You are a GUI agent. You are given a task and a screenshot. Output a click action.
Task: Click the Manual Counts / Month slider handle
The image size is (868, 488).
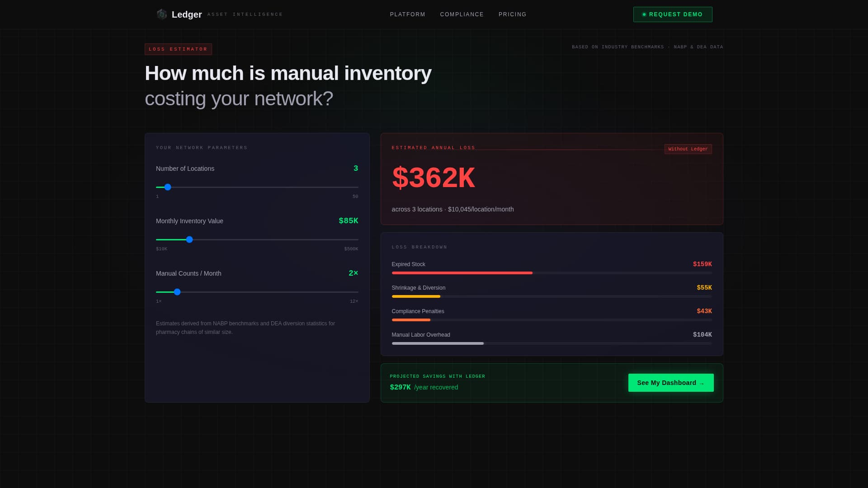[177, 292]
